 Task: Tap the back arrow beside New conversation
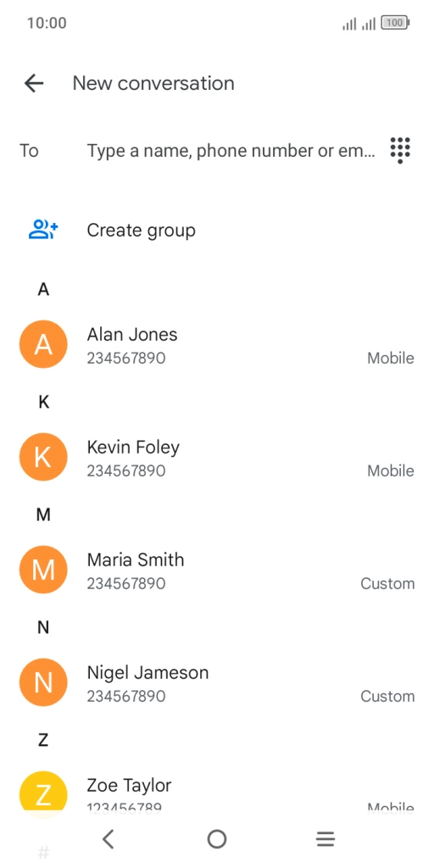34,84
